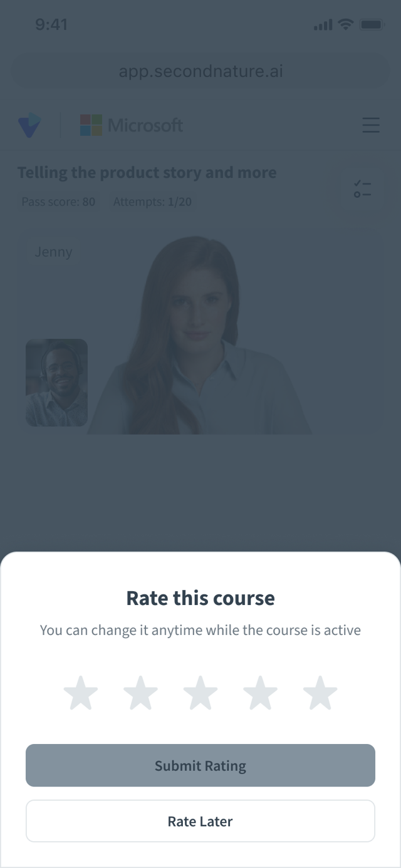Click the Attempts: 1/20 label
The image size is (401, 868).
point(152,202)
